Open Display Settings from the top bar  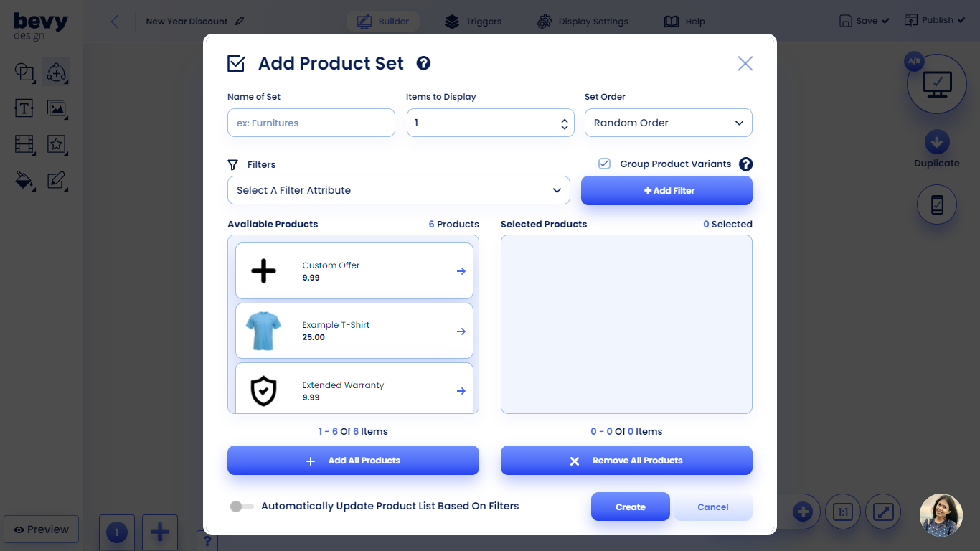pyautogui.click(x=583, y=21)
